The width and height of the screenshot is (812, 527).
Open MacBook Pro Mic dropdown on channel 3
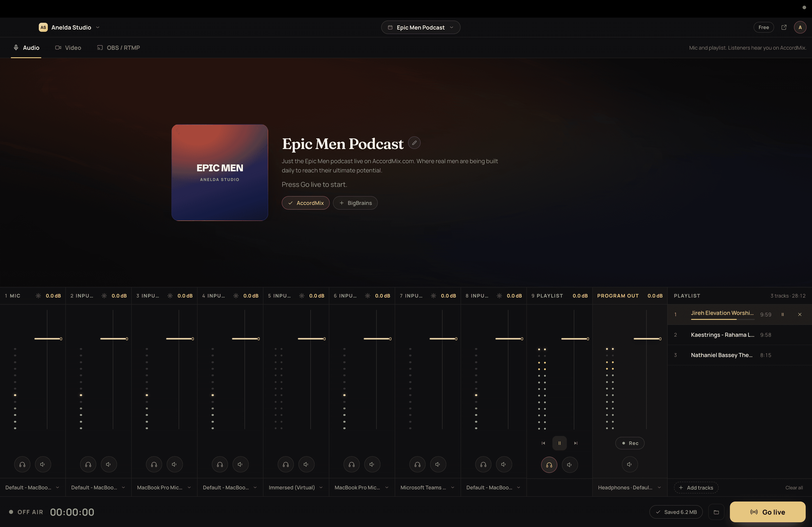pyautogui.click(x=164, y=488)
